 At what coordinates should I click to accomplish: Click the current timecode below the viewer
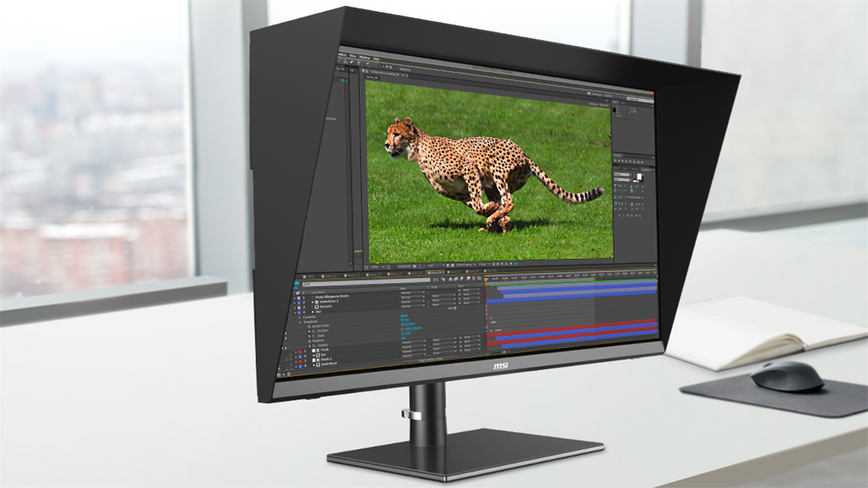click(x=404, y=266)
